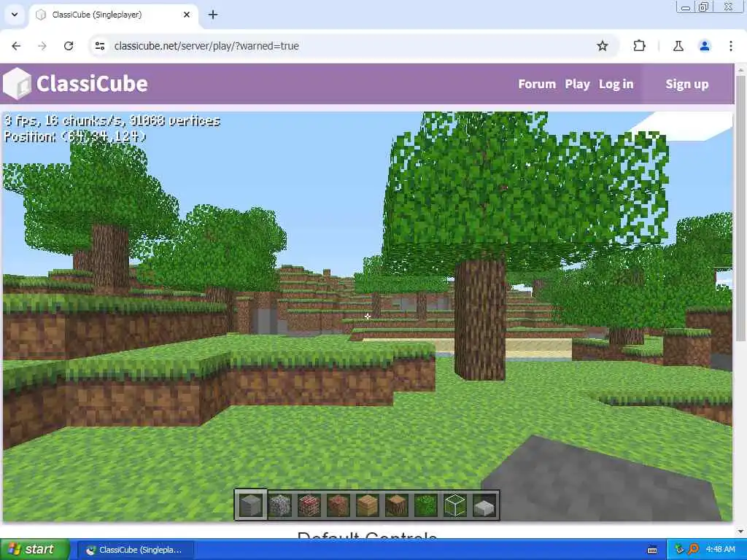Click the Sign up button
Image resolution: width=747 pixels, height=560 pixels.
pos(687,84)
